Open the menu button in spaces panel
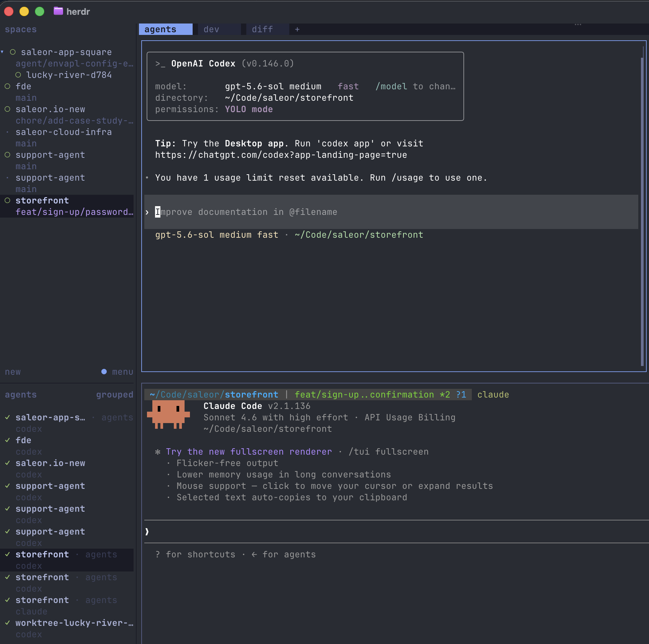 tap(122, 372)
